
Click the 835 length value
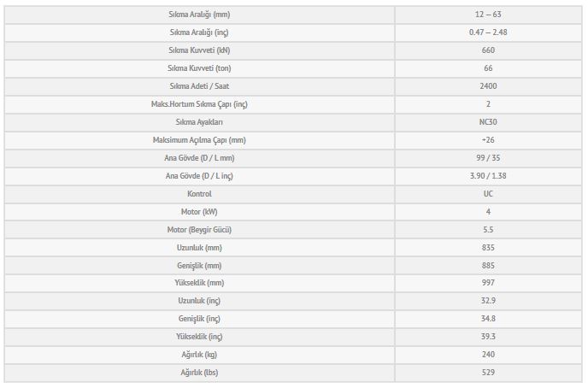pyautogui.click(x=488, y=248)
